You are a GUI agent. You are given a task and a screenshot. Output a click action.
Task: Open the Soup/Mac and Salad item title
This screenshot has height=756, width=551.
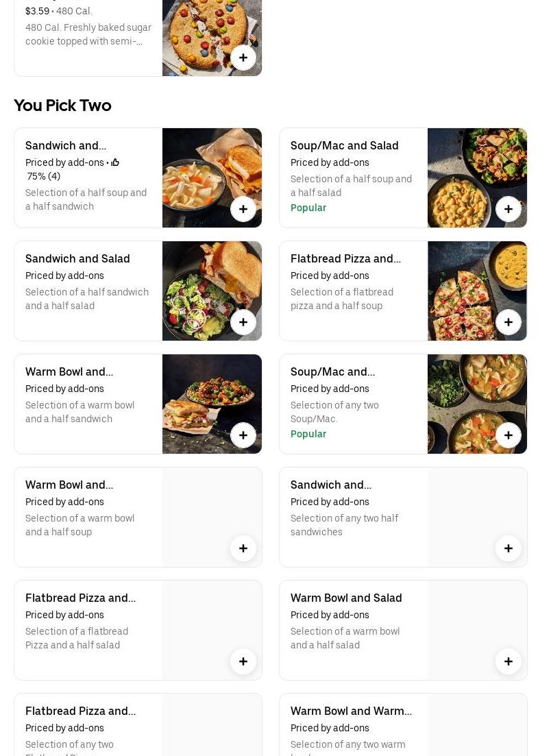click(344, 145)
